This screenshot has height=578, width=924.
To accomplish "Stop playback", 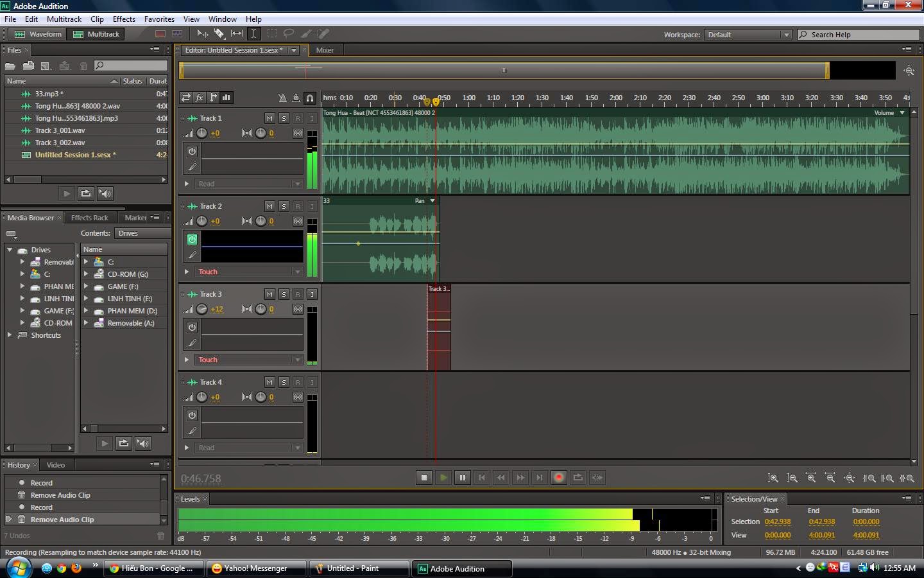I will pyautogui.click(x=424, y=478).
